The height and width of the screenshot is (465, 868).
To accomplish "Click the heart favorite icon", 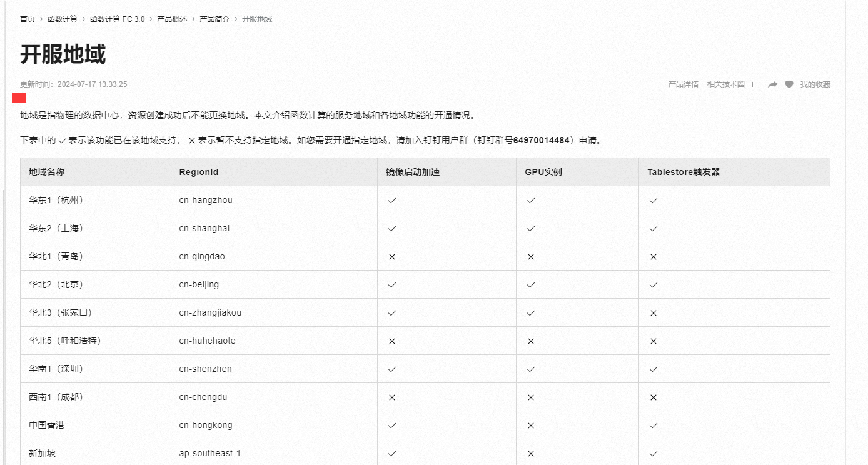I will pyautogui.click(x=789, y=84).
